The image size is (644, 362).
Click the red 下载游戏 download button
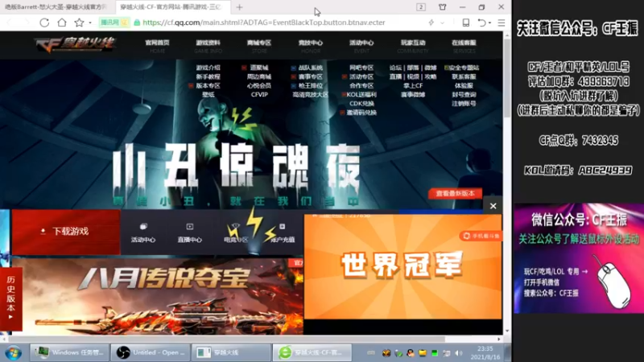[66, 232]
